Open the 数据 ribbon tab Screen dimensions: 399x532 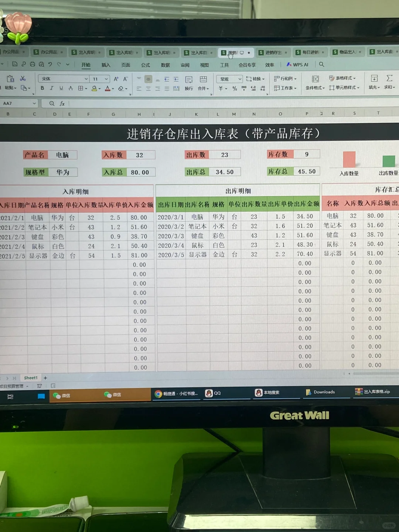click(x=165, y=65)
